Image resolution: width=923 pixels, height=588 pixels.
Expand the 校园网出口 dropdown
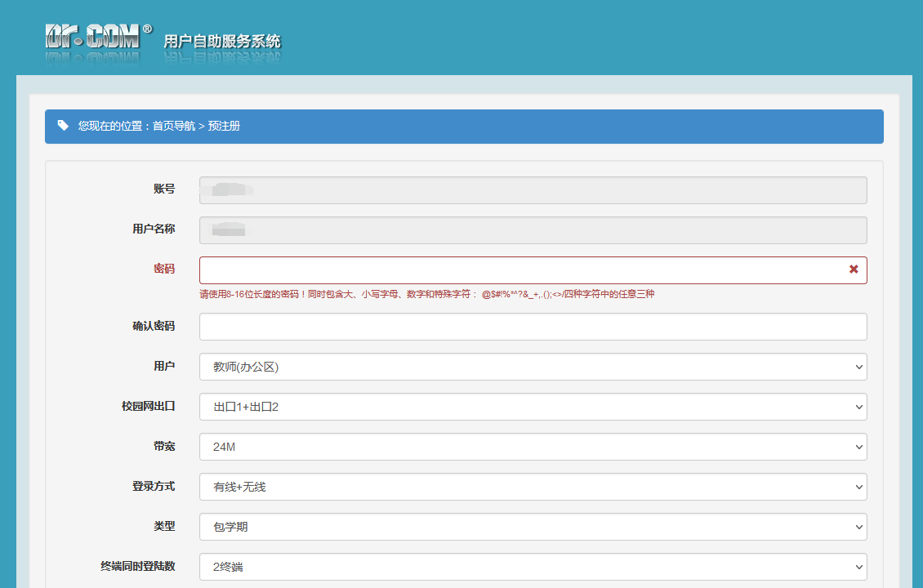pos(533,407)
